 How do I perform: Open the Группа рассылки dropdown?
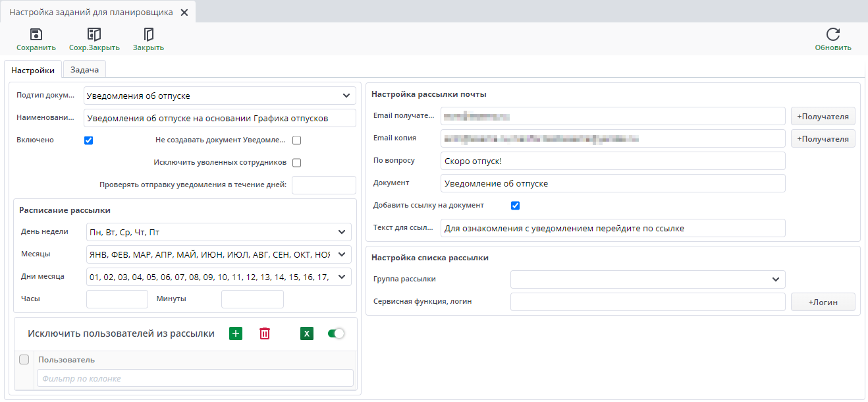[x=775, y=279]
